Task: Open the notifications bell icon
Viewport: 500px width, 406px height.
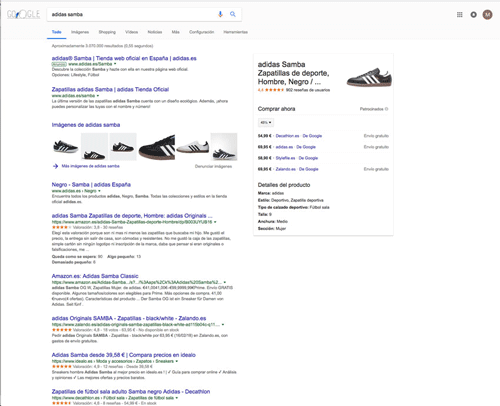Action: coord(473,15)
